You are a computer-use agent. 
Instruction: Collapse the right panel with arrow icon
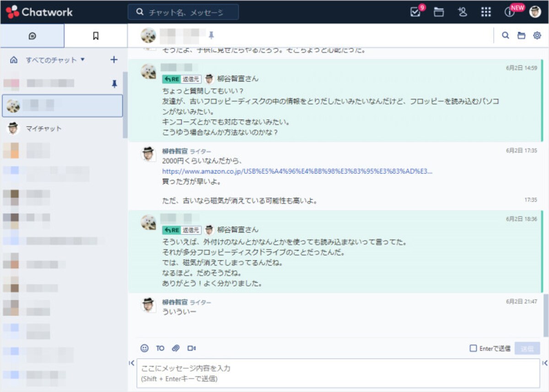point(545,363)
